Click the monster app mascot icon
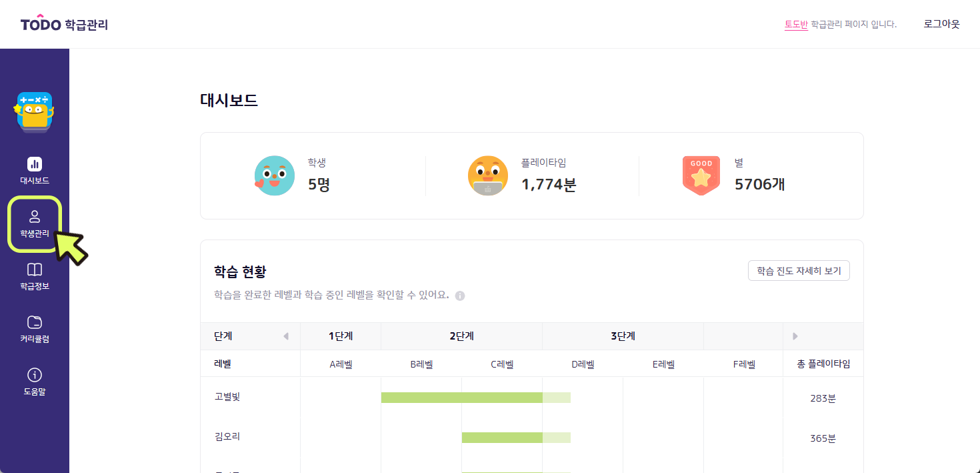The height and width of the screenshot is (473, 980). coord(34,111)
